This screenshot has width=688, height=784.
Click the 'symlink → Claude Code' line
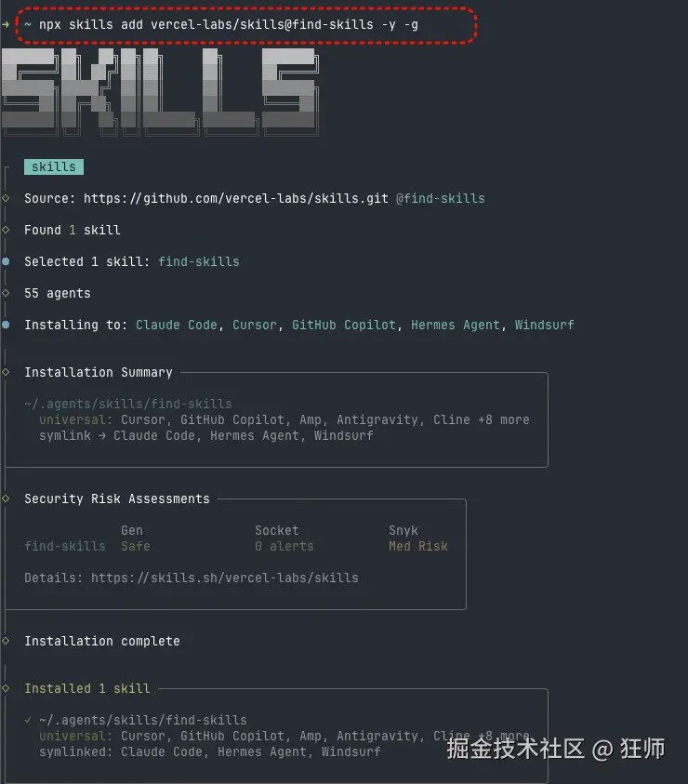(x=206, y=435)
